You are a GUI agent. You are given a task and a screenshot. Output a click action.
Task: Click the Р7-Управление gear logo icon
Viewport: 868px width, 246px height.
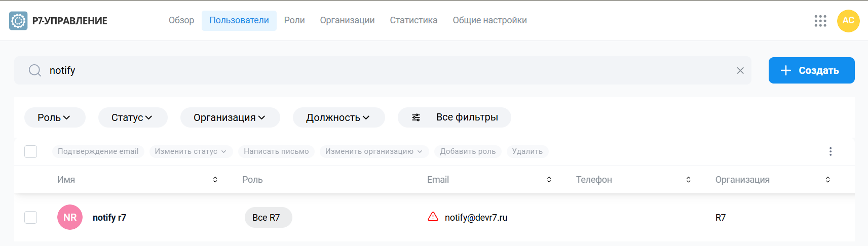tap(18, 21)
